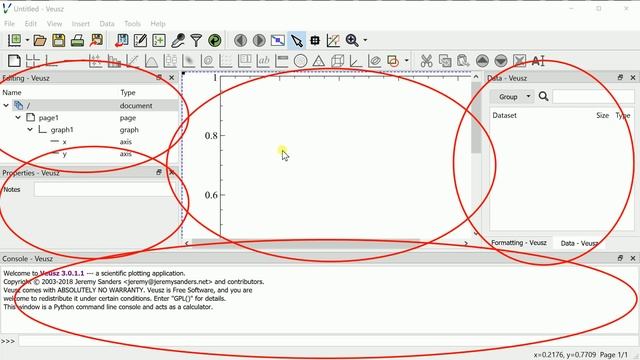The width and height of the screenshot is (640, 360).
Task: Toggle the Read data points crosshair tool
Action: point(315,40)
